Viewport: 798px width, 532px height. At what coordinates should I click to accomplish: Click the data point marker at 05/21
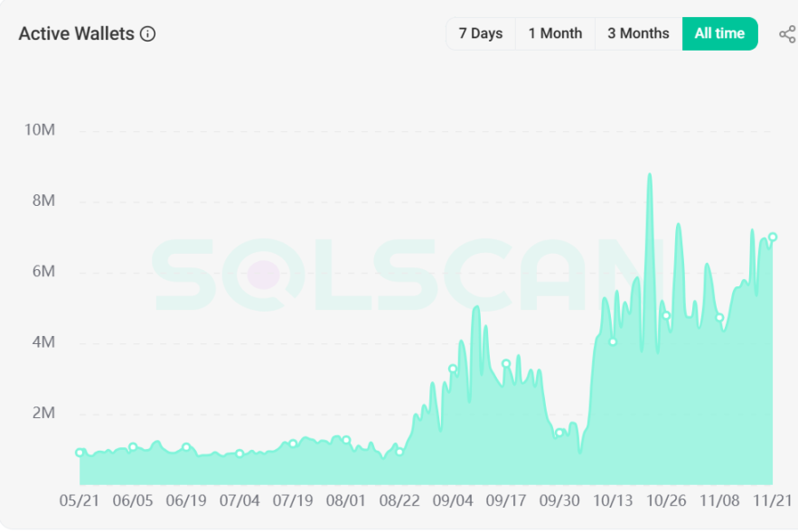(x=80, y=453)
